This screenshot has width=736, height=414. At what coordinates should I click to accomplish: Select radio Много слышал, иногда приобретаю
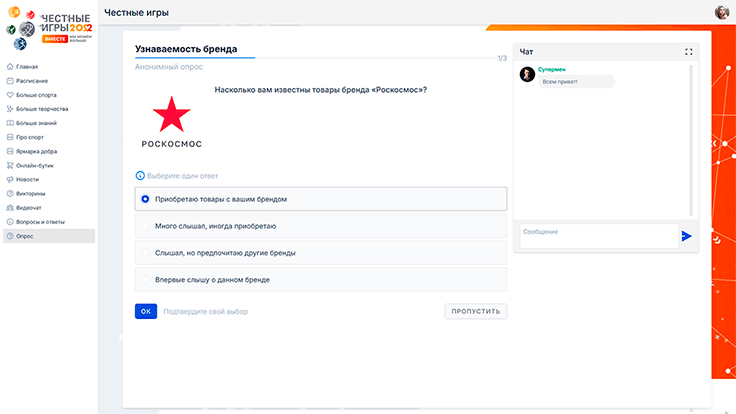click(x=145, y=226)
